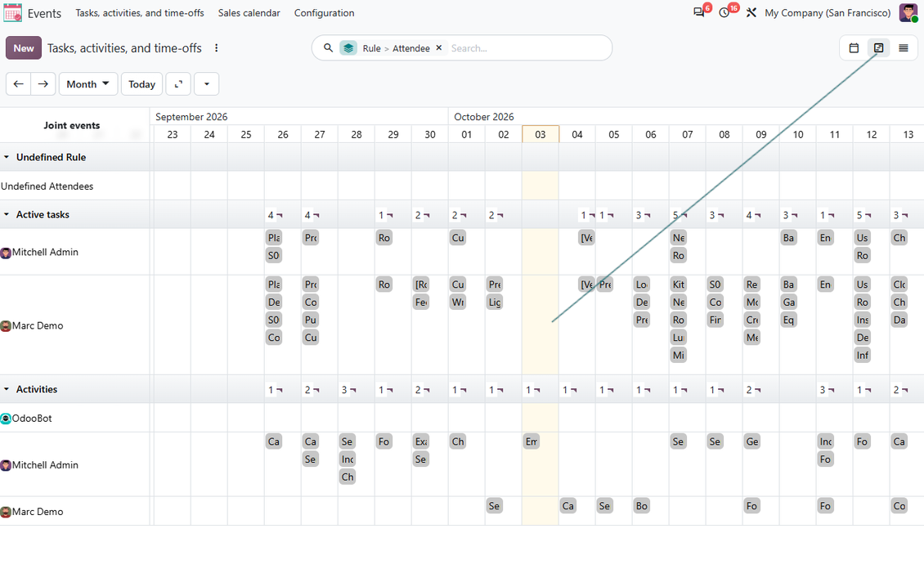The height and width of the screenshot is (578, 924).
Task: Switch to the calendar view
Action: [854, 47]
